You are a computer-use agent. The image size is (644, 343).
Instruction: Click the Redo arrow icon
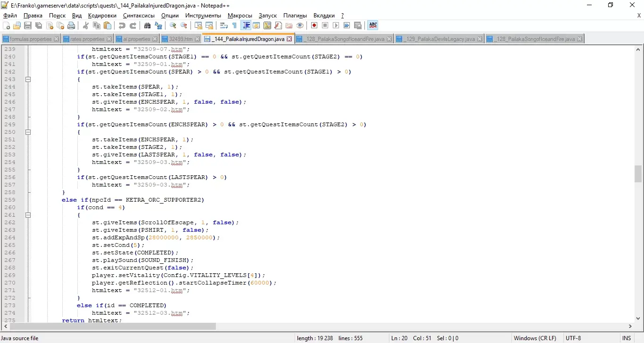pyautogui.click(x=133, y=25)
